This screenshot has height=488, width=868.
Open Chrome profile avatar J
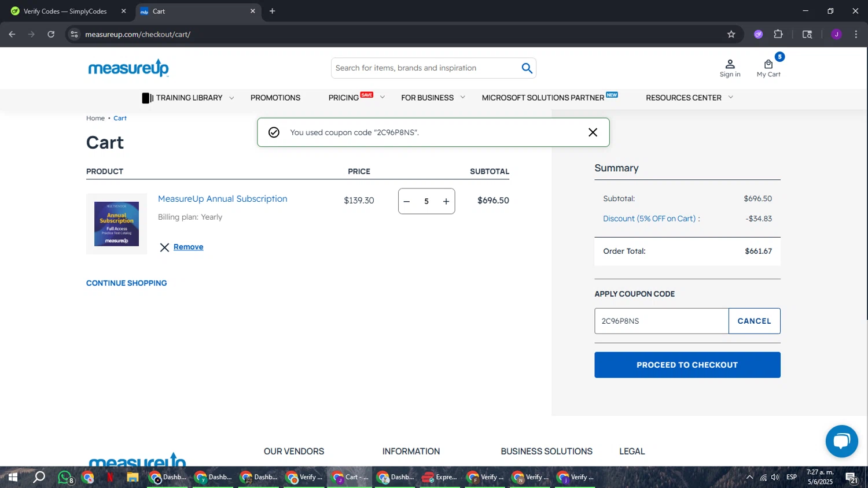pyautogui.click(x=836, y=34)
